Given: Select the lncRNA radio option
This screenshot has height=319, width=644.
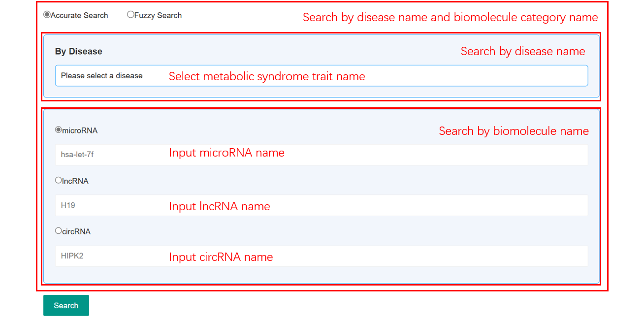Looking at the screenshot, I should (59, 180).
